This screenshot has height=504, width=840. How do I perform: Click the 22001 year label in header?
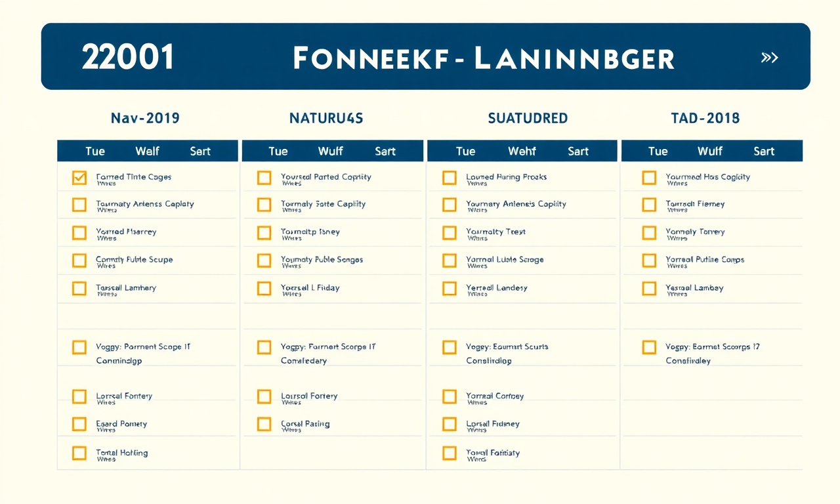tap(129, 58)
